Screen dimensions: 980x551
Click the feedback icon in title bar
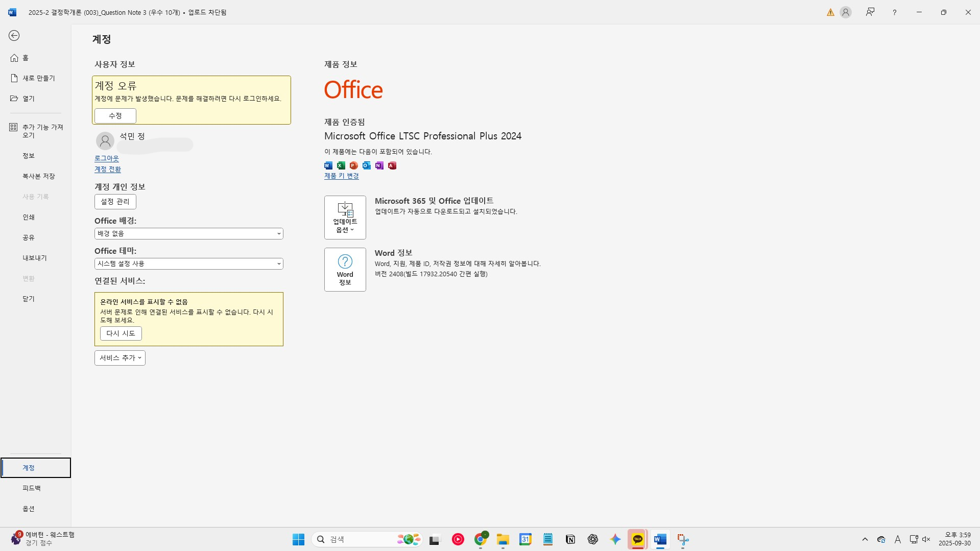coord(870,12)
